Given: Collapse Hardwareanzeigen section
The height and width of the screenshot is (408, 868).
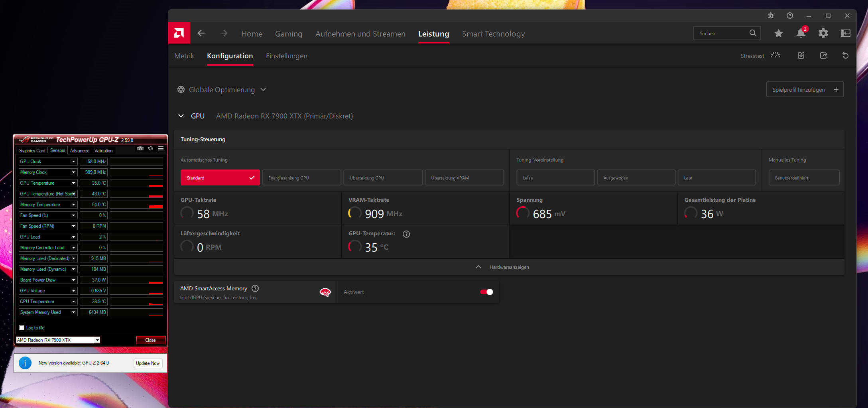Looking at the screenshot, I should (x=509, y=267).
